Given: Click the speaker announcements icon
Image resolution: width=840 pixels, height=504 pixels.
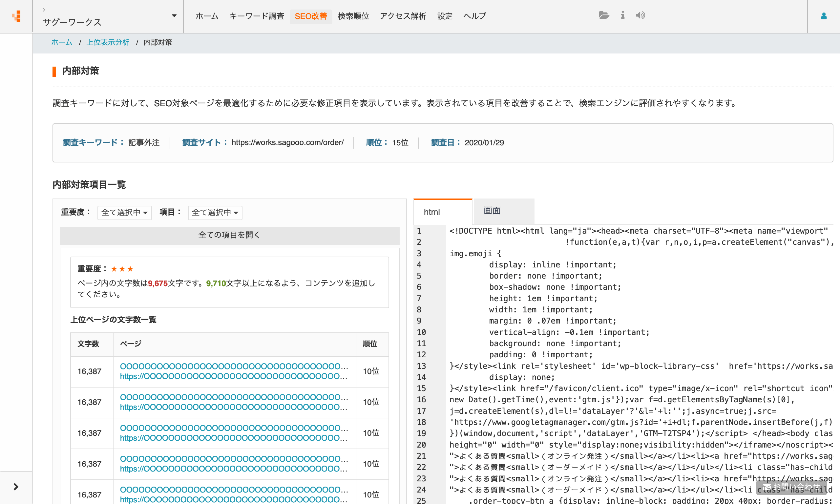Looking at the screenshot, I should click(640, 15).
